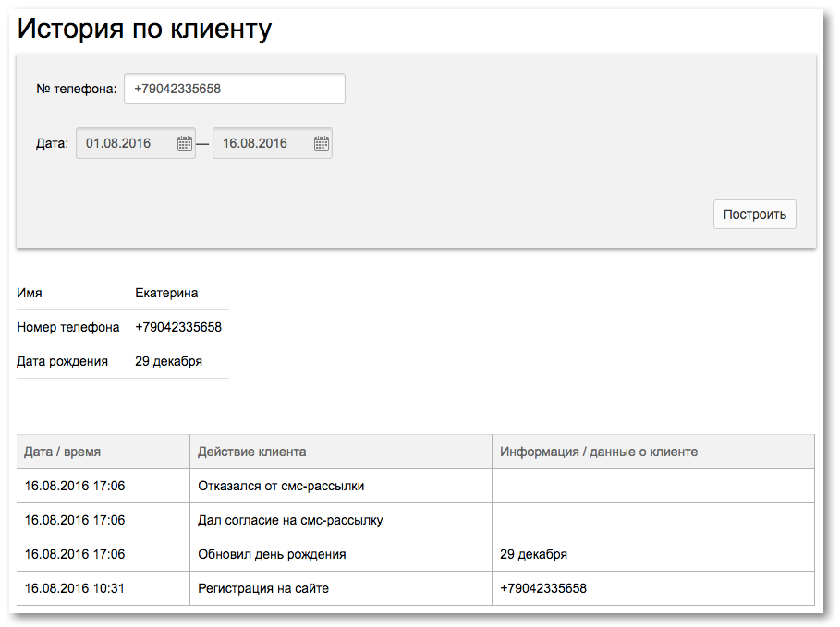Image resolution: width=840 pixels, height=627 pixels.
Task: Click the № телефона: form label
Action: [x=76, y=89]
